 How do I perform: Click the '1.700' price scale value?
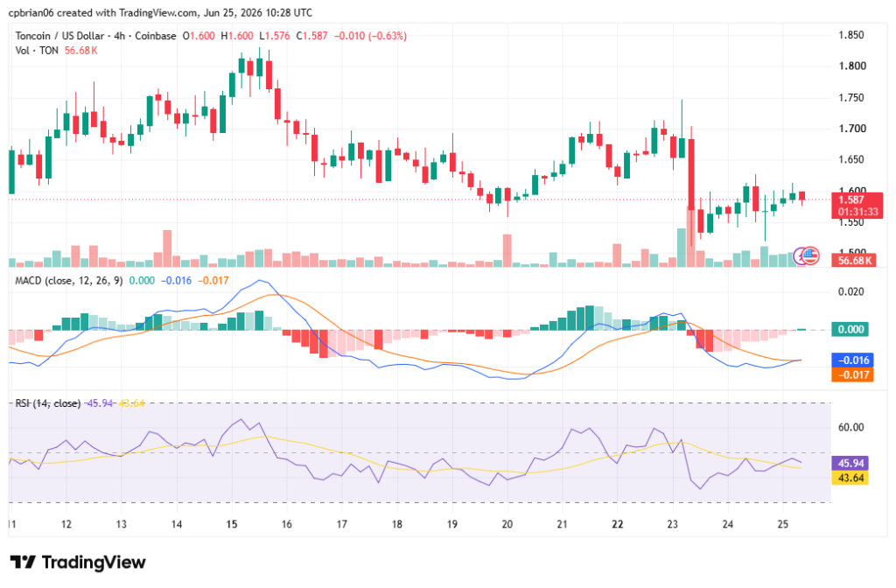click(852, 129)
